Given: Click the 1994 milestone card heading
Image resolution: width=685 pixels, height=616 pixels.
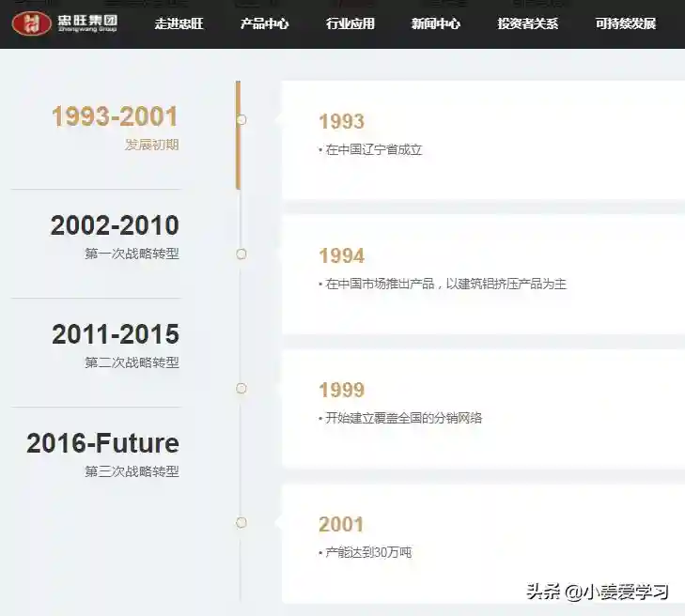Looking at the screenshot, I should (341, 256).
